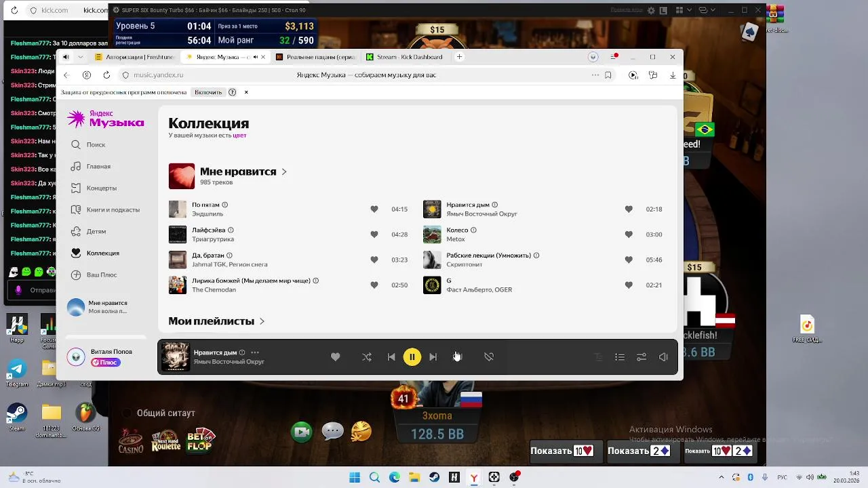Switch to the Авторизация | Freshtunes tab
Viewport: 868px width, 488px height.
pyautogui.click(x=134, y=57)
